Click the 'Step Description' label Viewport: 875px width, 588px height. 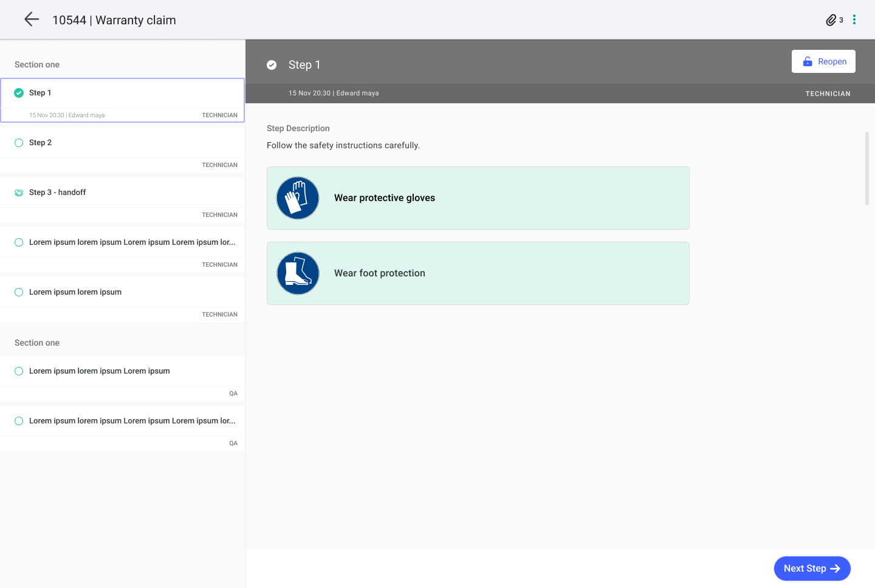298,128
